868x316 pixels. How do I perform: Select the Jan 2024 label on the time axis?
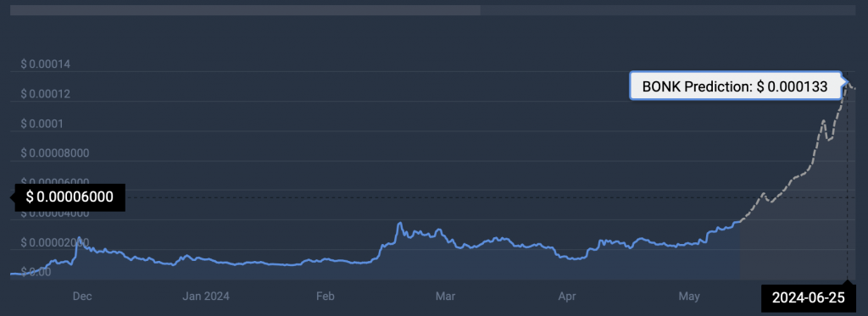point(205,297)
